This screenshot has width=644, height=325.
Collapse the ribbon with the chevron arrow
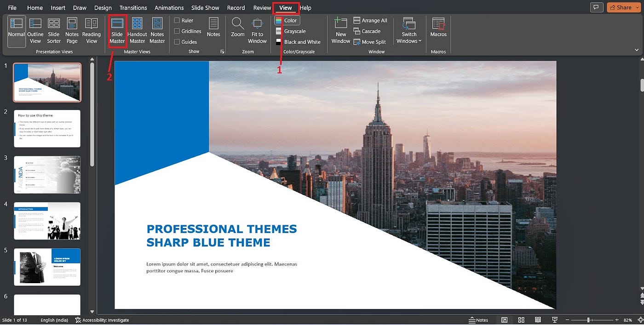637,50
